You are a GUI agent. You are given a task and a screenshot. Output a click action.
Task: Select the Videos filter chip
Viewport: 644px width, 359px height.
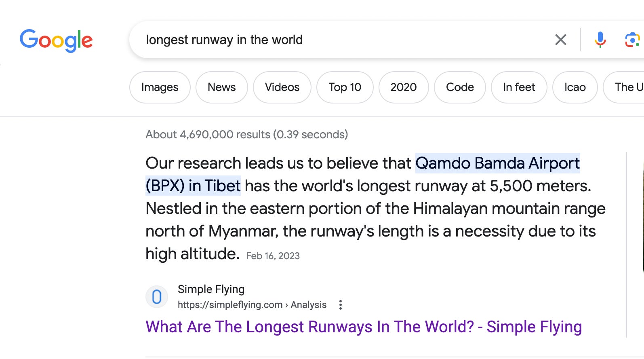282,87
